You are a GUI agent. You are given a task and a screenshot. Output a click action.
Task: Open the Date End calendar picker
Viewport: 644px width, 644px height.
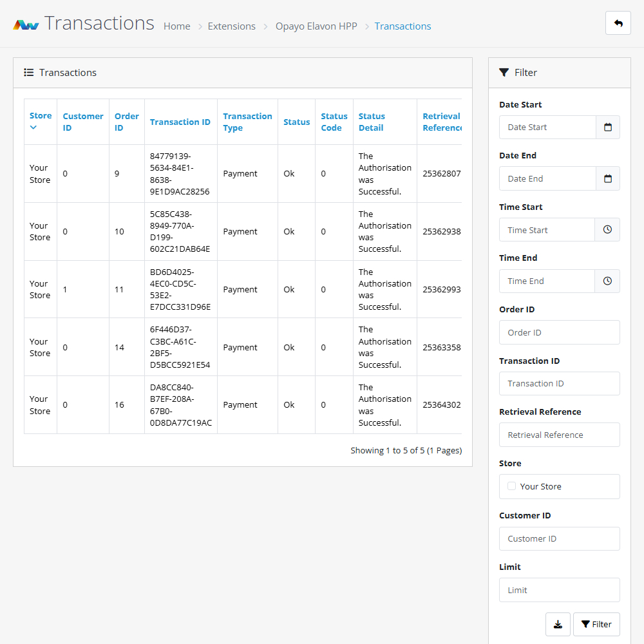[607, 179]
